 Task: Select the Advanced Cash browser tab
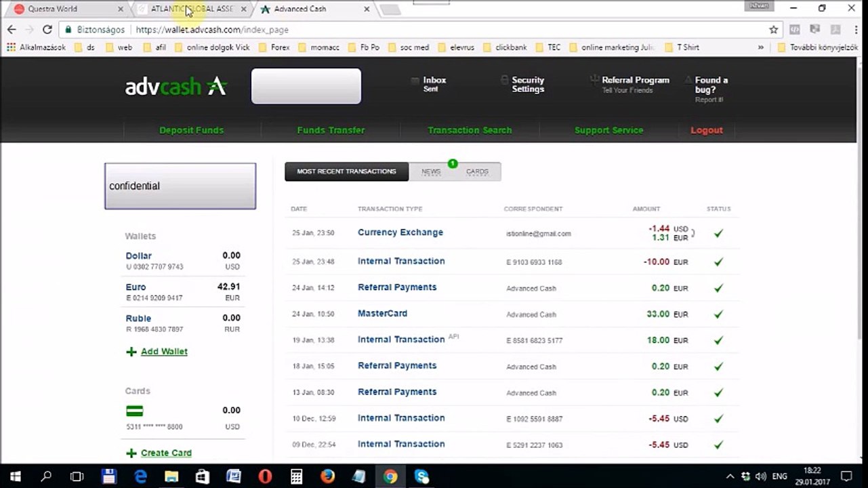coord(314,9)
